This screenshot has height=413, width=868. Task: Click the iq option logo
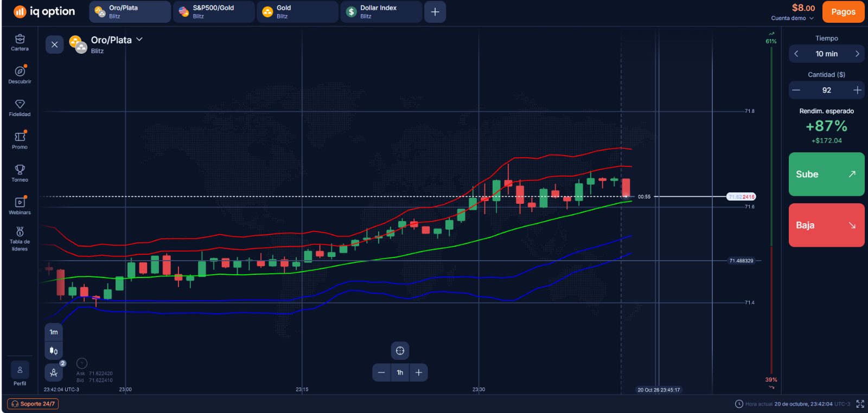[44, 11]
